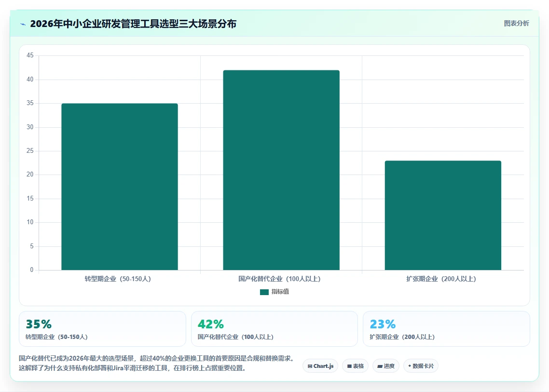
Task: Click the summary sentence starting 国产化替代已成为2026年
Action: (156, 358)
